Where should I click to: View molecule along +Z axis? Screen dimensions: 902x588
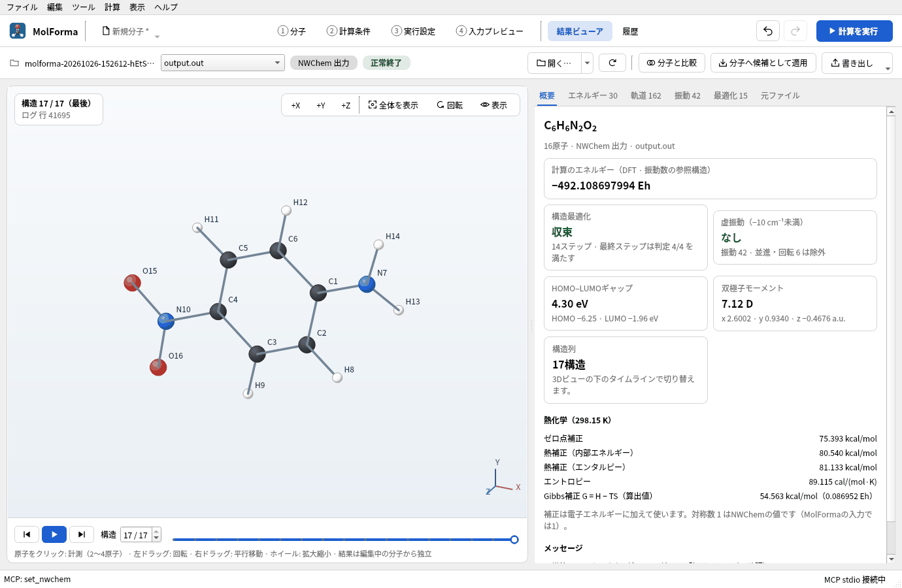[x=346, y=105]
